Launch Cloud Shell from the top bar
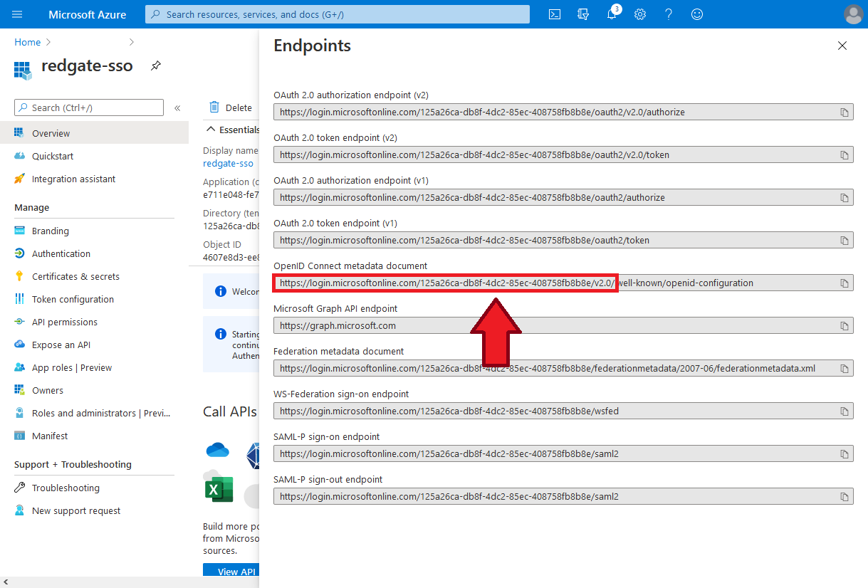The image size is (868, 588). point(554,14)
